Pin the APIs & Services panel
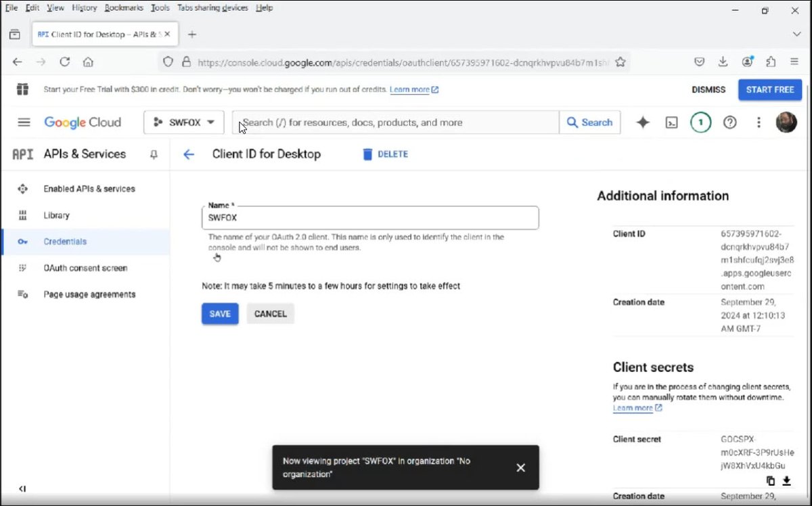 coord(154,154)
